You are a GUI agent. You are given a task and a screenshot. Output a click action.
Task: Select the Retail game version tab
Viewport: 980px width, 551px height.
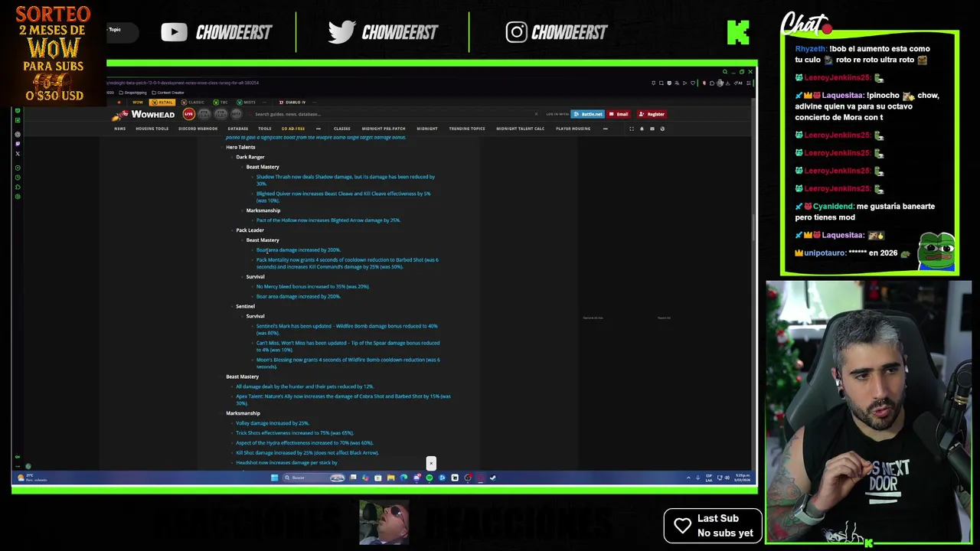162,102
